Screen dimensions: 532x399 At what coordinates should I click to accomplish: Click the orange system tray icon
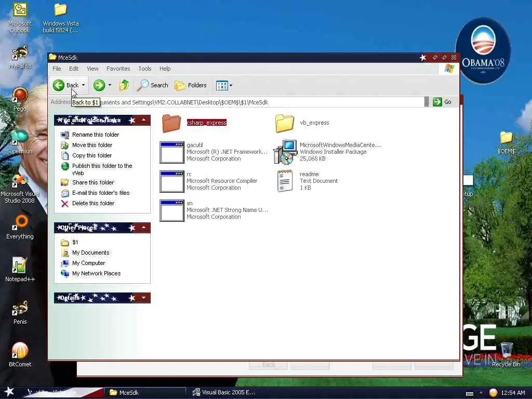pyautogui.click(x=493, y=393)
